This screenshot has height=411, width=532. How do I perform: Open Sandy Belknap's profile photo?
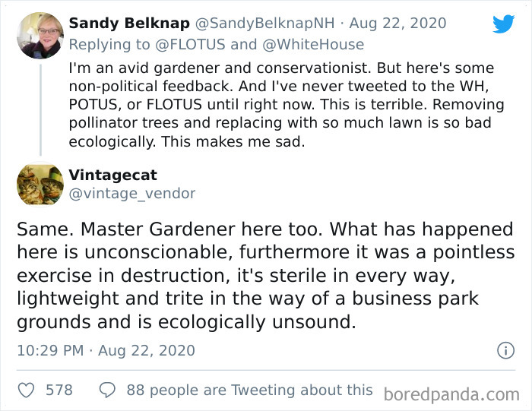(x=40, y=36)
